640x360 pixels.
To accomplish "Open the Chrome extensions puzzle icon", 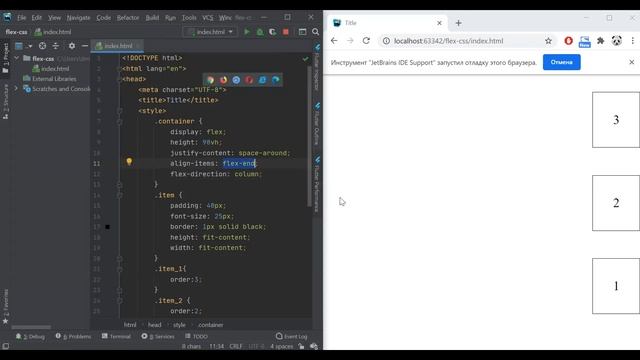I will click(600, 41).
